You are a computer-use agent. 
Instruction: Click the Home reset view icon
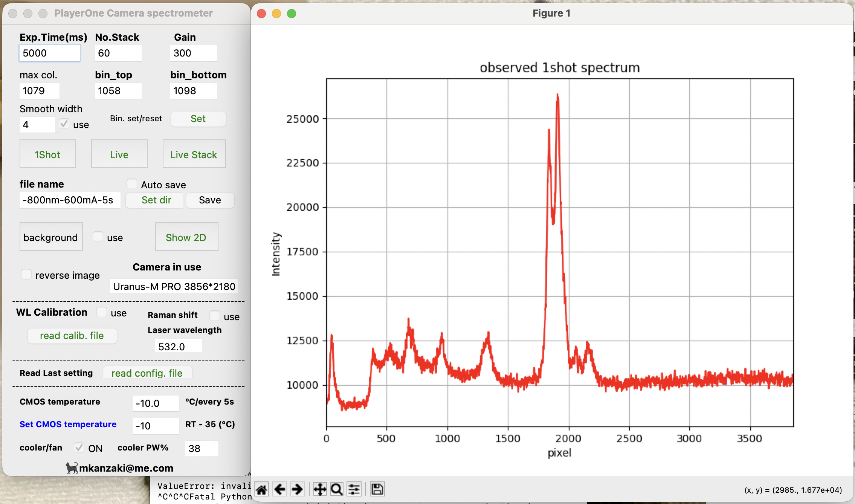[261, 489]
